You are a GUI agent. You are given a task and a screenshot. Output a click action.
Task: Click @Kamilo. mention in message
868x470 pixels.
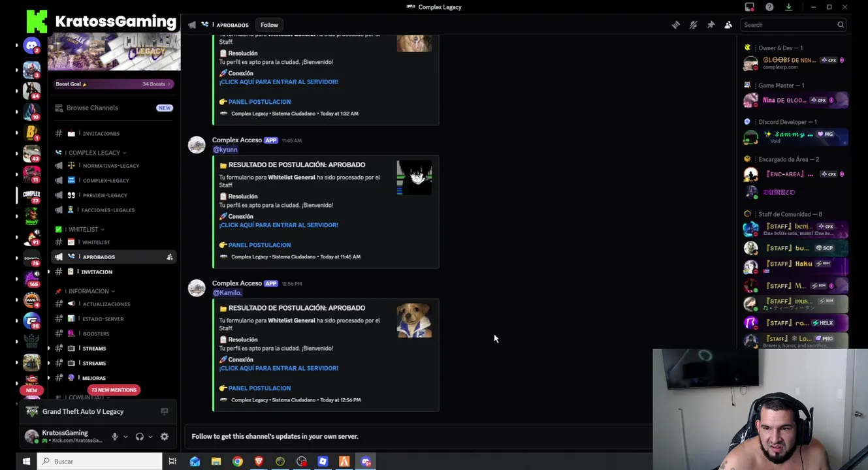[x=227, y=292]
